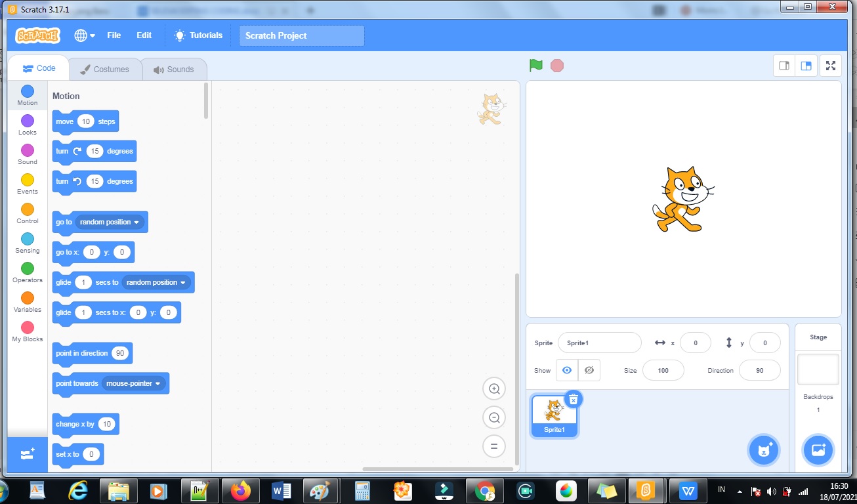Image resolution: width=857 pixels, height=504 pixels.
Task: Start the project with the green flag
Action: pos(535,65)
